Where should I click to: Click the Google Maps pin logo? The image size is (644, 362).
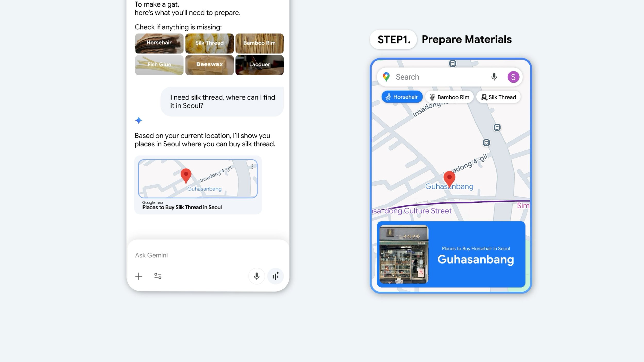pyautogui.click(x=386, y=77)
